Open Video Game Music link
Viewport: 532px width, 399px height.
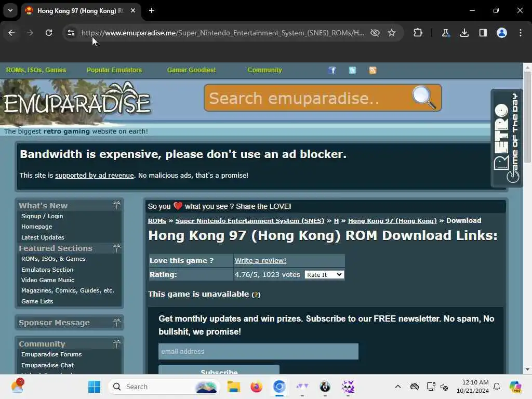click(48, 280)
